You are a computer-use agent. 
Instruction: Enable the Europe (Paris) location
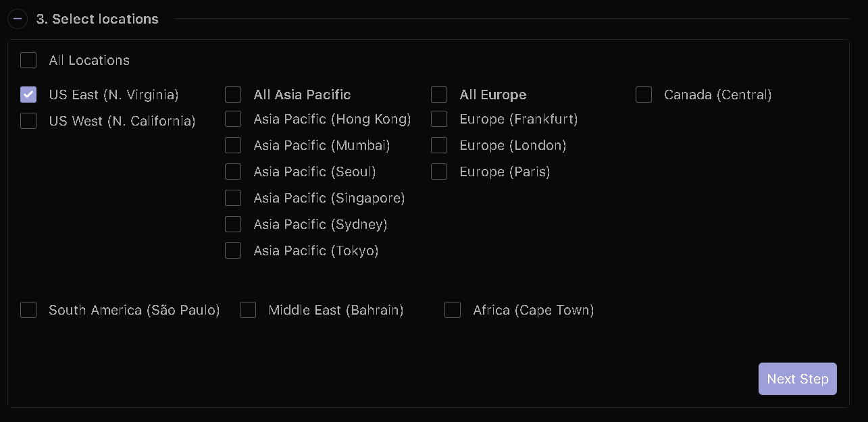point(439,172)
